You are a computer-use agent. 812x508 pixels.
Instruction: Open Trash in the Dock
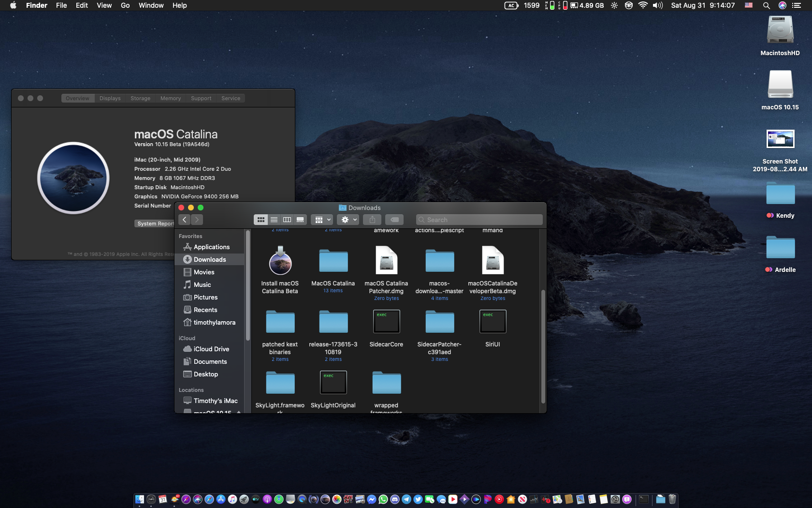pos(672,499)
